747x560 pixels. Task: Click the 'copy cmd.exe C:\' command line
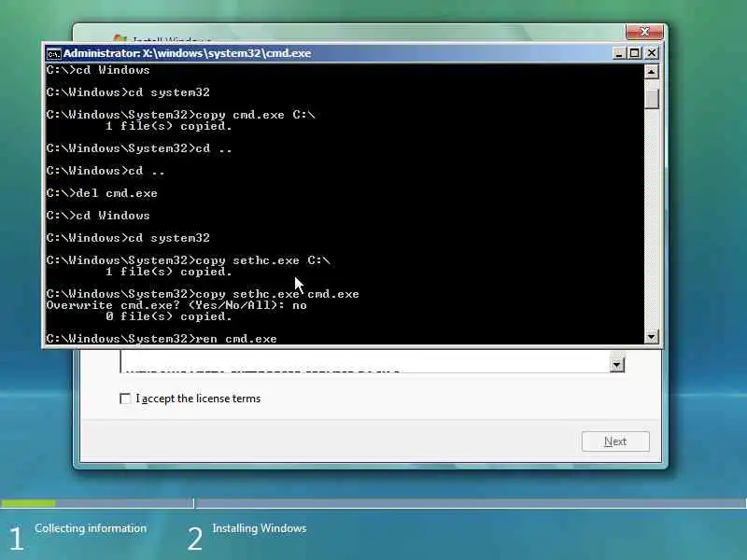click(180, 115)
